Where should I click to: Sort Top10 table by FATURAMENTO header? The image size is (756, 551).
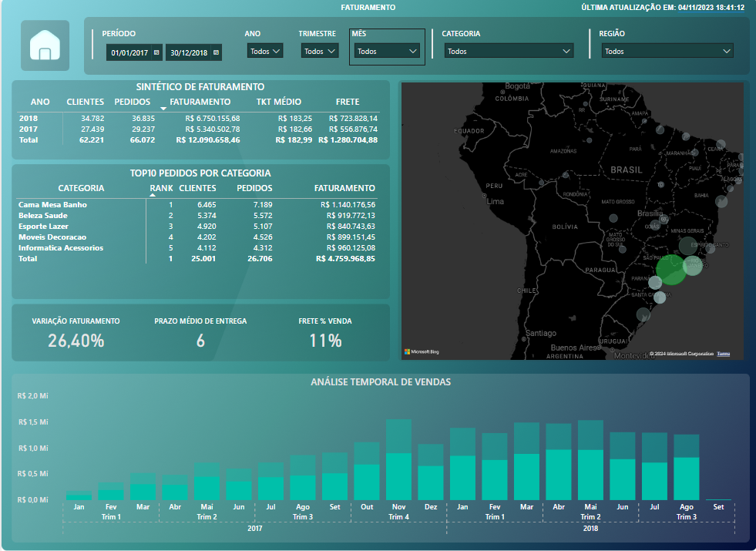344,188
